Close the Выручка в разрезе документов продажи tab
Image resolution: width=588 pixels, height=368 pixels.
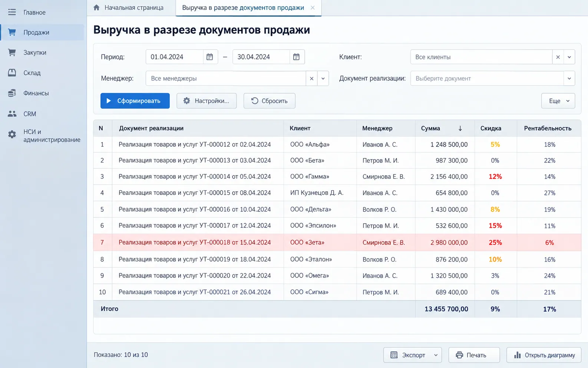(313, 7)
